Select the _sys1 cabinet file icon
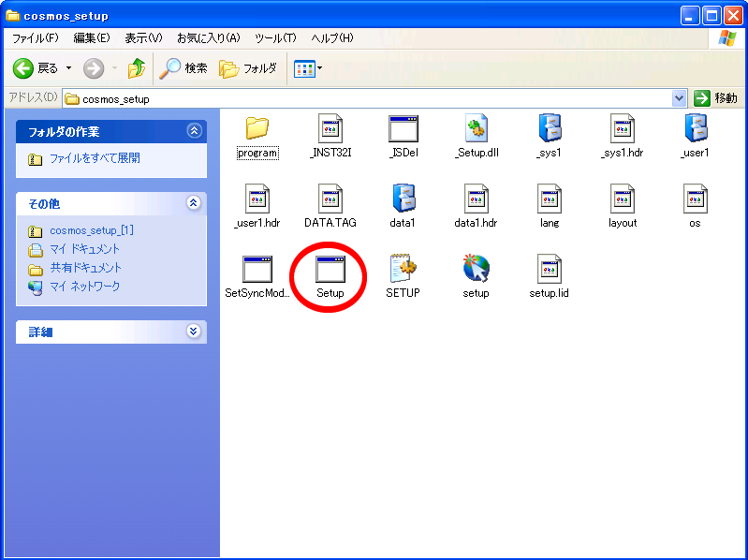 tap(550, 128)
